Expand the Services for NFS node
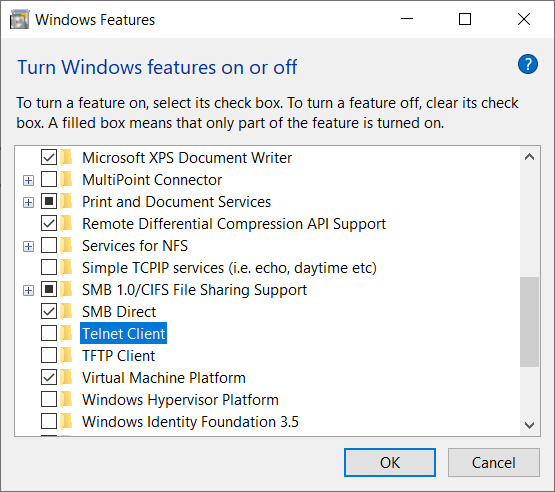555x492 pixels. 28,246
